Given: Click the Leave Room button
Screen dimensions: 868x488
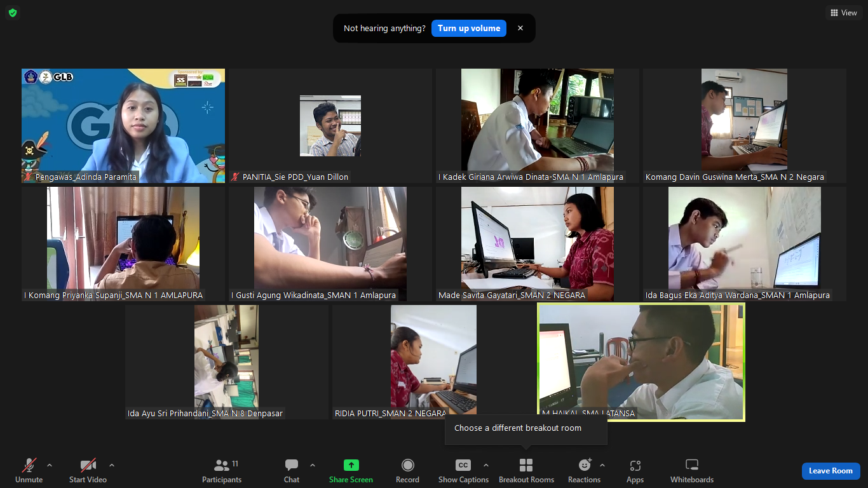Looking at the screenshot, I should (x=831, y=471).
